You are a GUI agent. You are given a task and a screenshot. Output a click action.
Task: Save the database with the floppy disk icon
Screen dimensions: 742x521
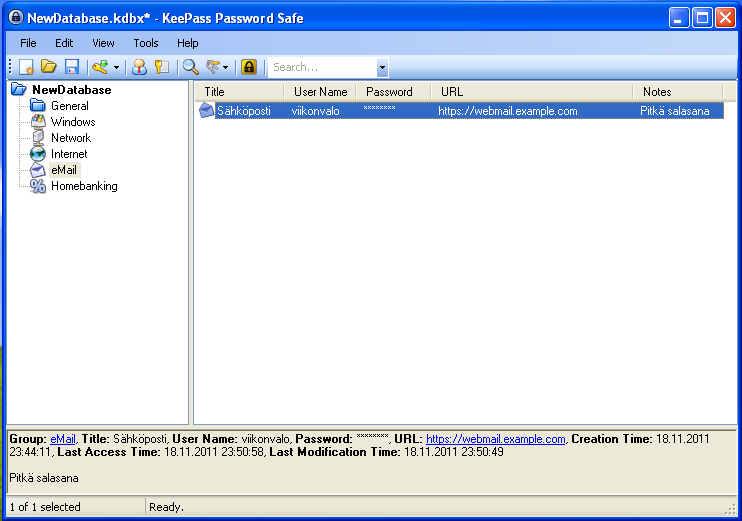[71, 67]
